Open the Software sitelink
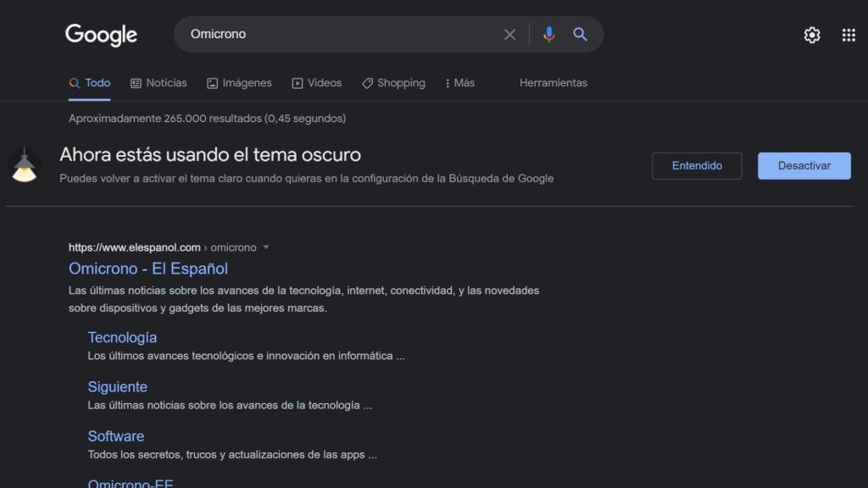Image resolution: width=868 pixels, height=488 pixels. (x=115, y=435)
